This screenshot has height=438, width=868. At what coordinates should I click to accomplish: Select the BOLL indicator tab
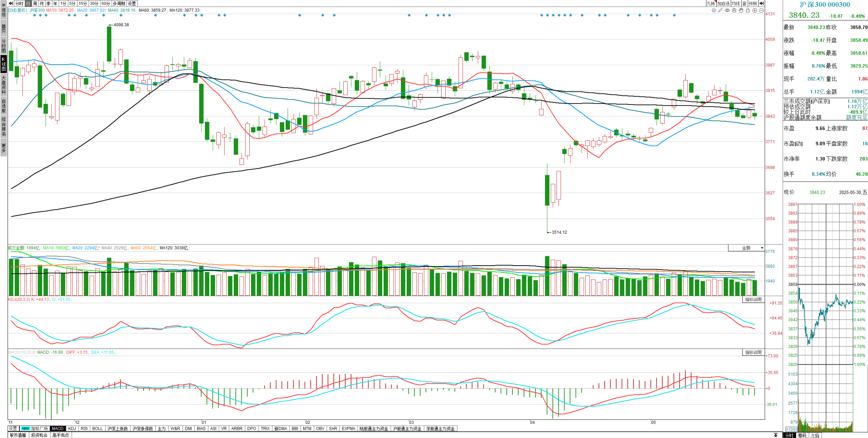tap(97, 429)
